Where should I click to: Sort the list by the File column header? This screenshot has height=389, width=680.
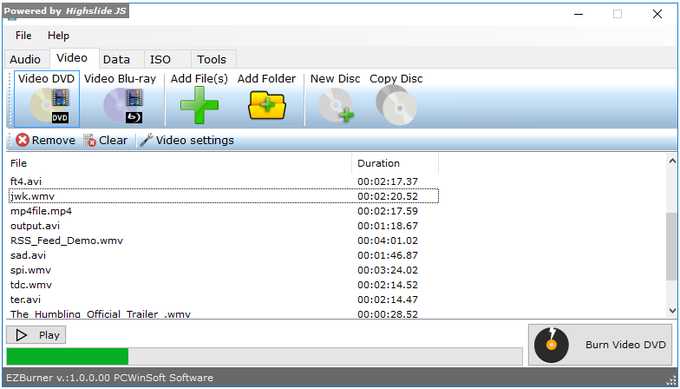point(179,163)
